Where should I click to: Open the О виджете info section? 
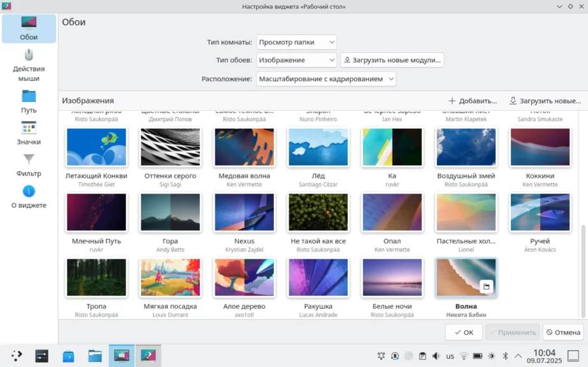(29, 196)
